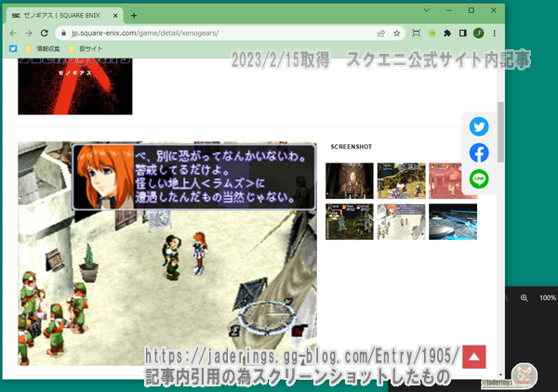Open the pink-toned screenshot thumbnail
This screenshot has height=392, width=558.
point(445,181)
